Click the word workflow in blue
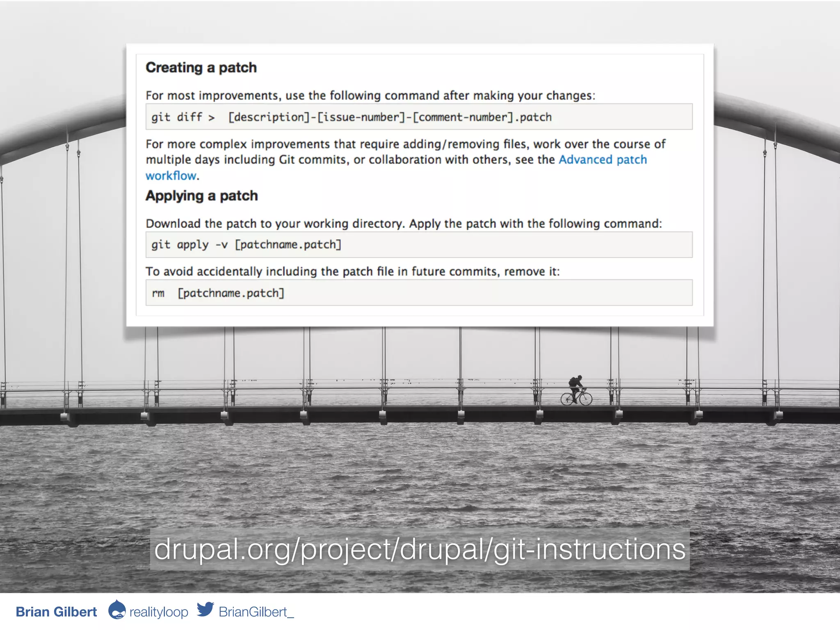 171,176
